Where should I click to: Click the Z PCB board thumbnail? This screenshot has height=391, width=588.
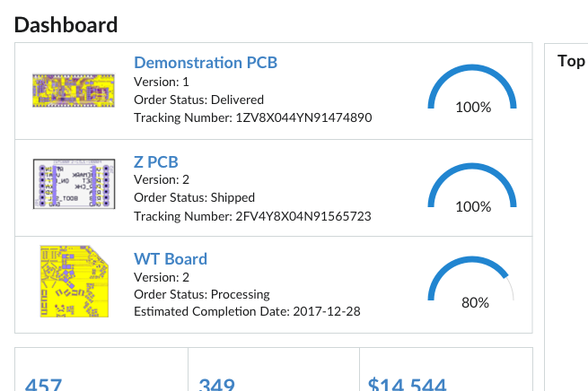point(74,184)
